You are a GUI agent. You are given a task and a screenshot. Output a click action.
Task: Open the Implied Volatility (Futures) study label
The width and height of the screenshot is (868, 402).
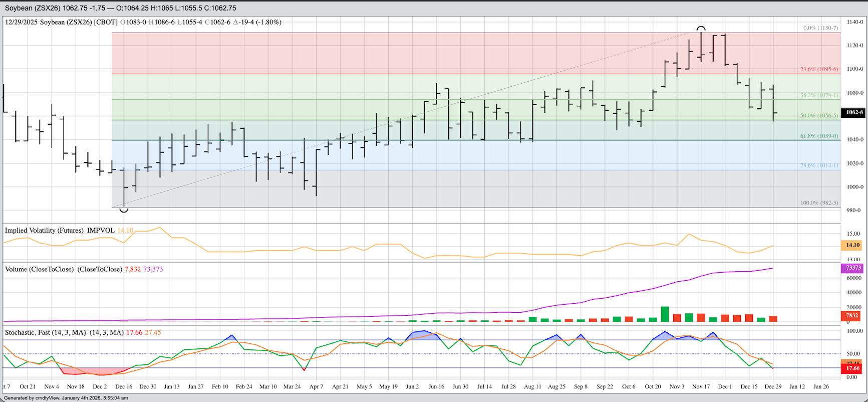coord(44,231)
